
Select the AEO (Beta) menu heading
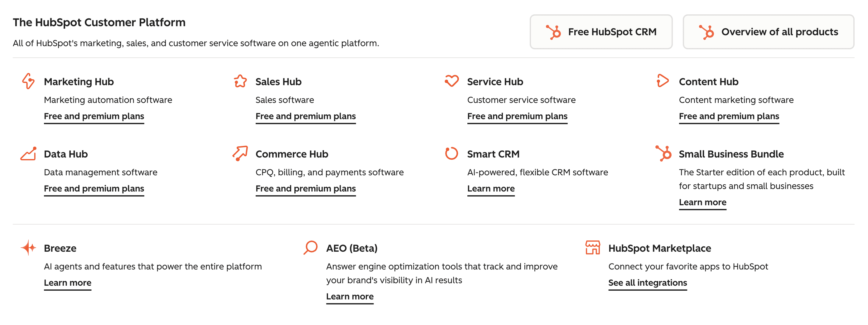point(352,249)
